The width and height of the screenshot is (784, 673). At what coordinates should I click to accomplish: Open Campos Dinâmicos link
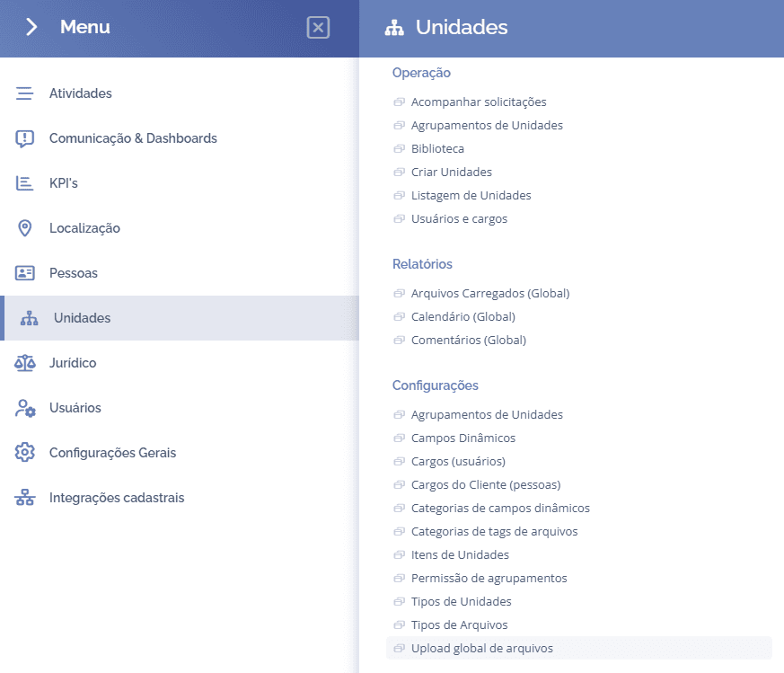(463, 438)
